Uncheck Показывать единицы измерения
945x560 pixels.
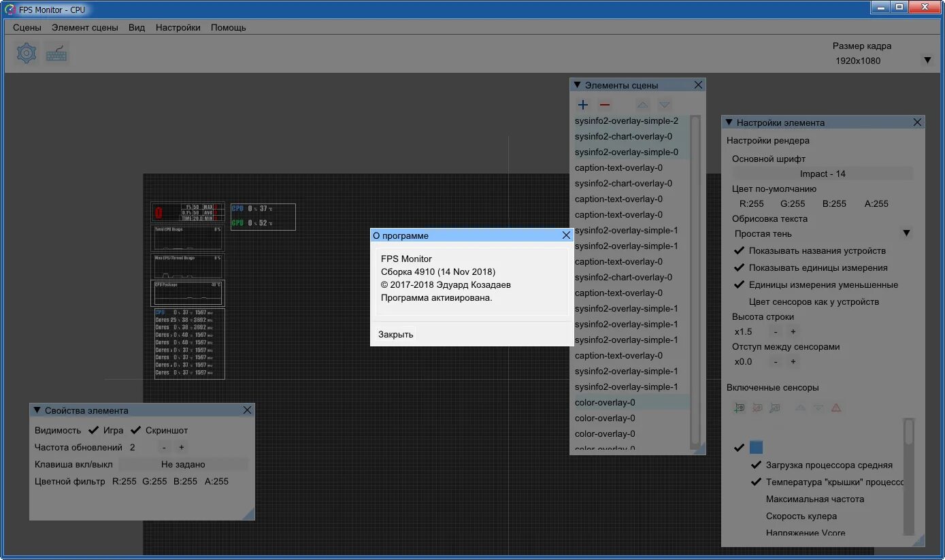click(x=739, y=267)
